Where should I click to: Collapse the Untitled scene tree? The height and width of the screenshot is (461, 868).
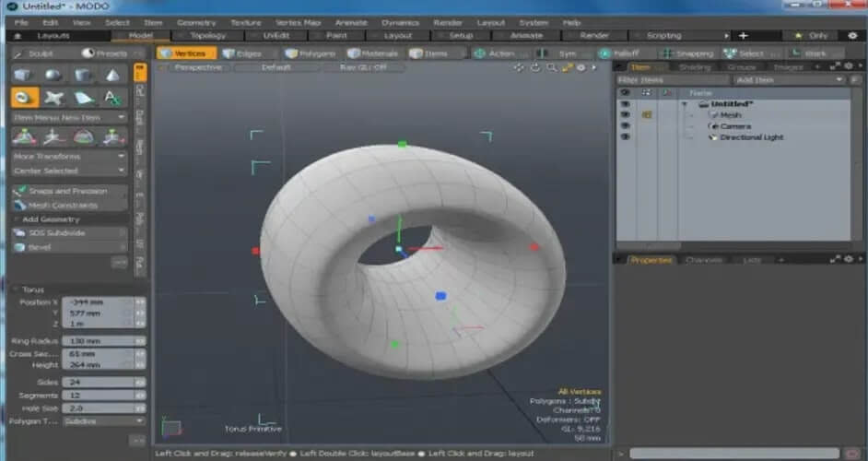coord(685,104)
